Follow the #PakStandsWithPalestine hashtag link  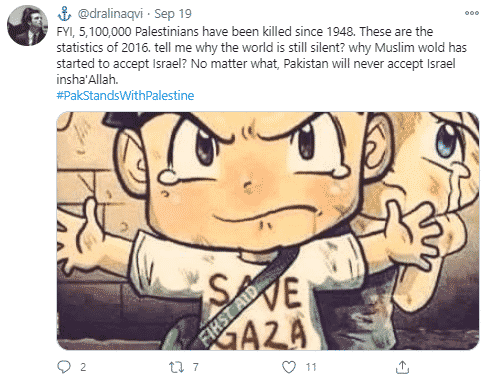point(125,96)
